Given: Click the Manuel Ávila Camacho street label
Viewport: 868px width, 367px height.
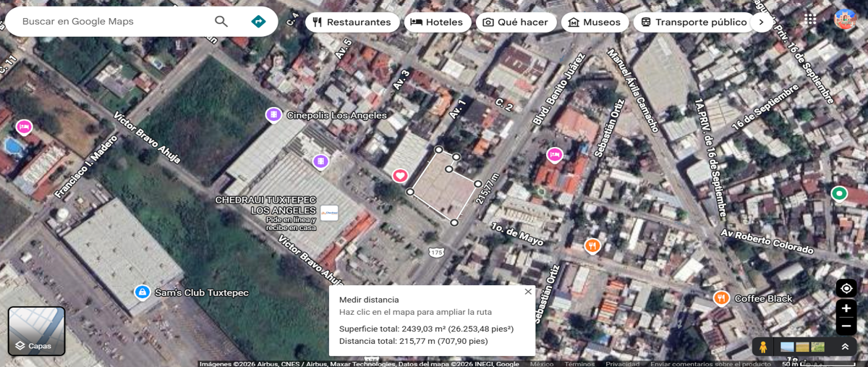Looking at the screenshot, I should tap(633, 91).
